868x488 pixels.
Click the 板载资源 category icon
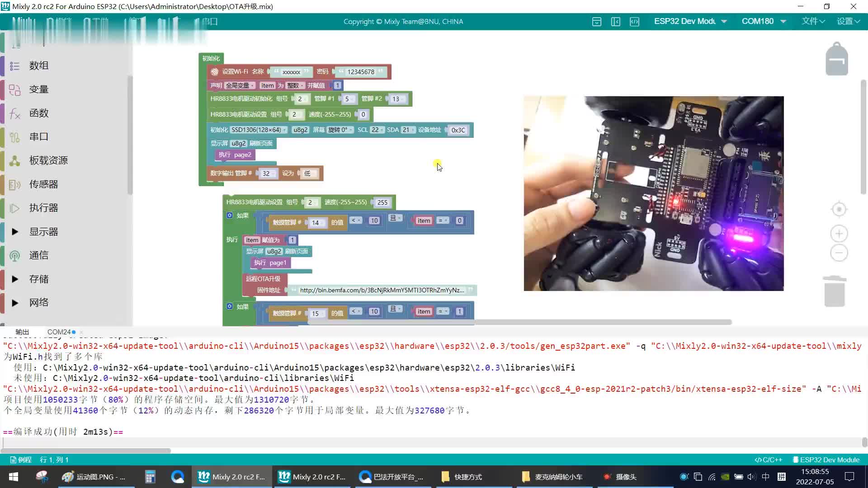point(14,161)
